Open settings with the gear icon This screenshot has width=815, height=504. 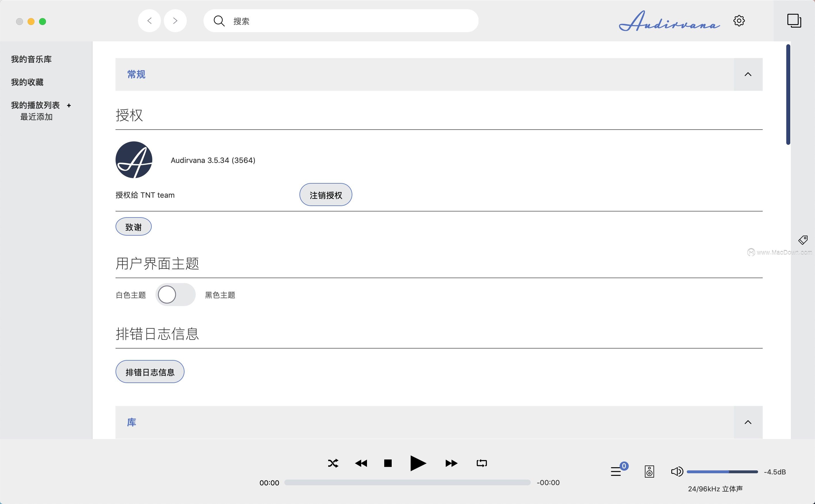(739, 21)
